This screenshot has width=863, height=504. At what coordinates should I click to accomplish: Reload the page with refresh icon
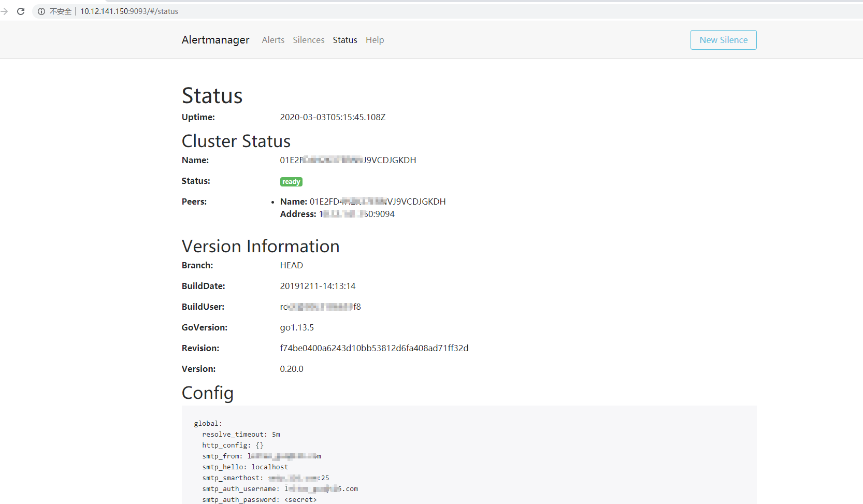pyautogui.click(x=21, y=11)
